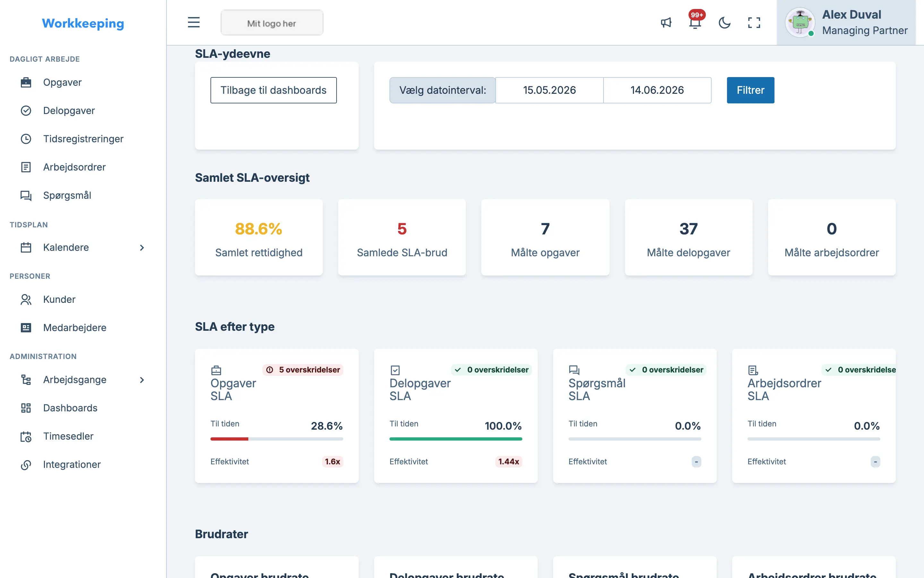Click the end date field 14.06.2026
924x578 pixels.
657,90
